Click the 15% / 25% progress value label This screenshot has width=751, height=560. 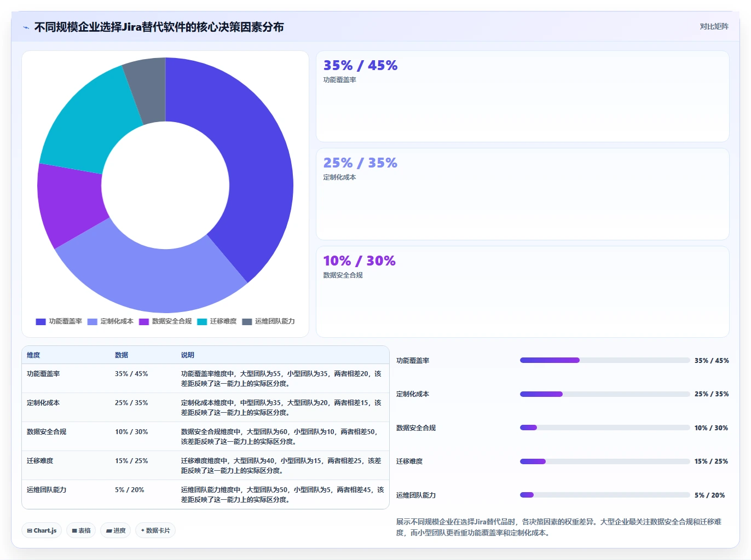(711, 461)
